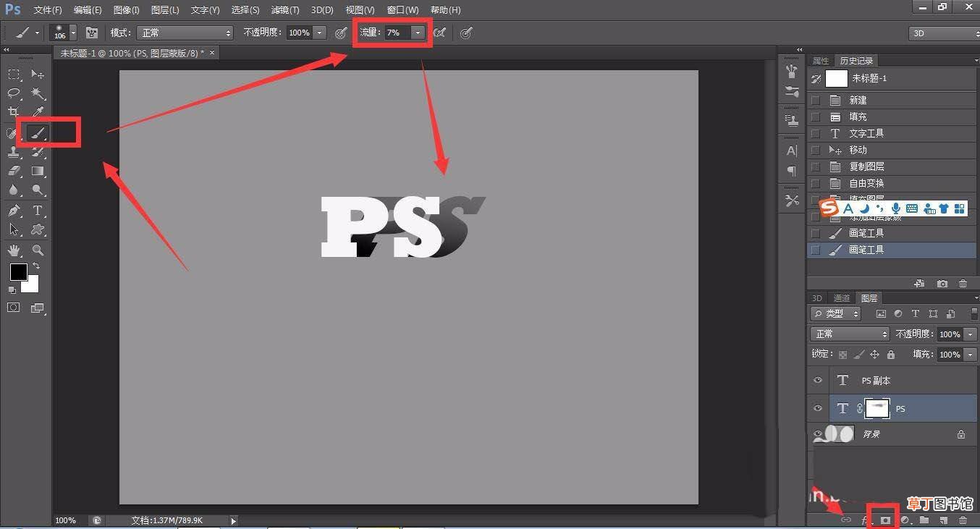Set history brush source at 文字工具 state
The width and height of the screenshot is (980, 529).
tap(816, 134)
